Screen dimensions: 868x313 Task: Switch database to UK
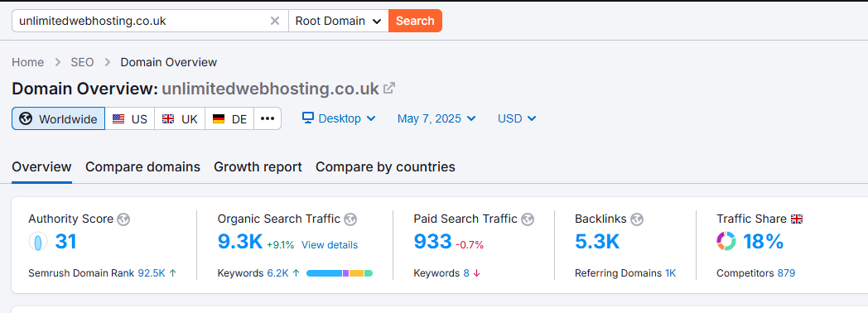(x=180, y=118)
